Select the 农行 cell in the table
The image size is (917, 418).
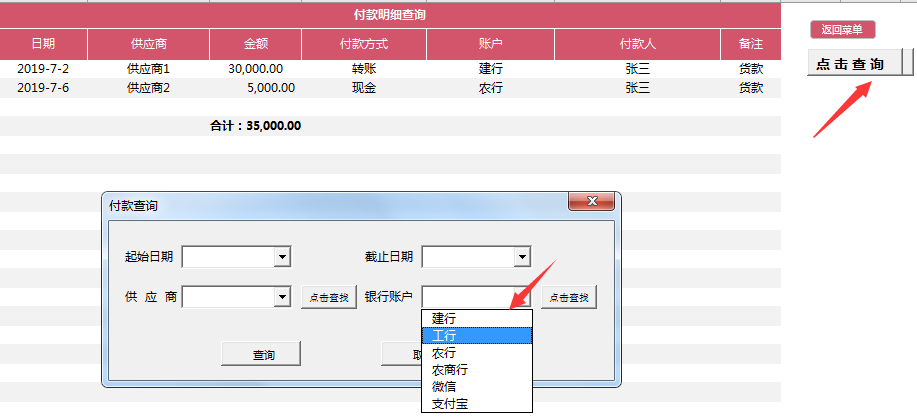pyautogui.click(x=491, y=88)
